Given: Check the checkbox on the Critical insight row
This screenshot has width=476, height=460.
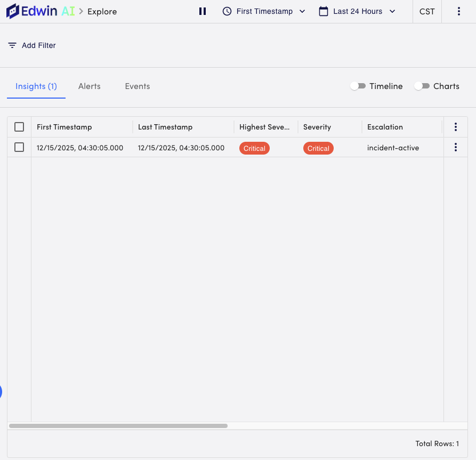Looking at the screenshot, I should (19, 147).
